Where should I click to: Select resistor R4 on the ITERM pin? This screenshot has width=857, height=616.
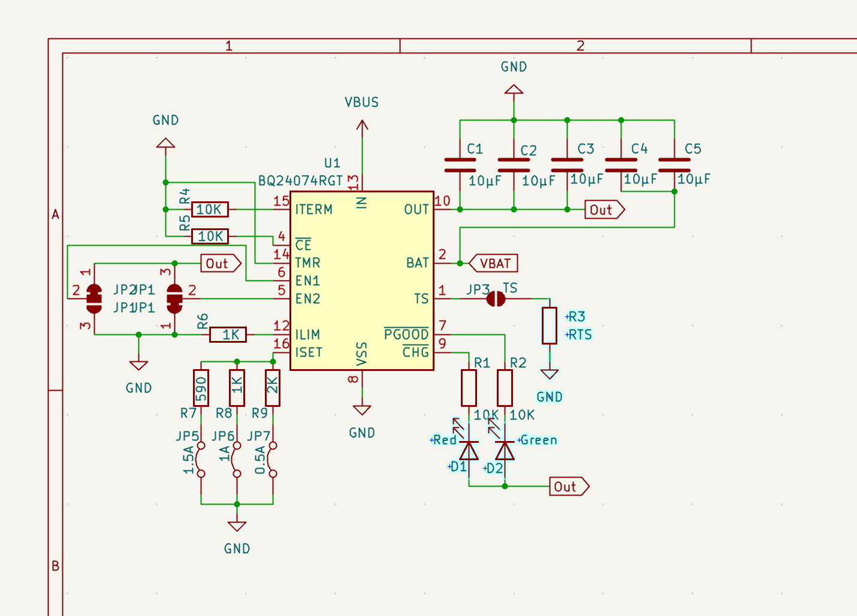click(x=210, y=210)
